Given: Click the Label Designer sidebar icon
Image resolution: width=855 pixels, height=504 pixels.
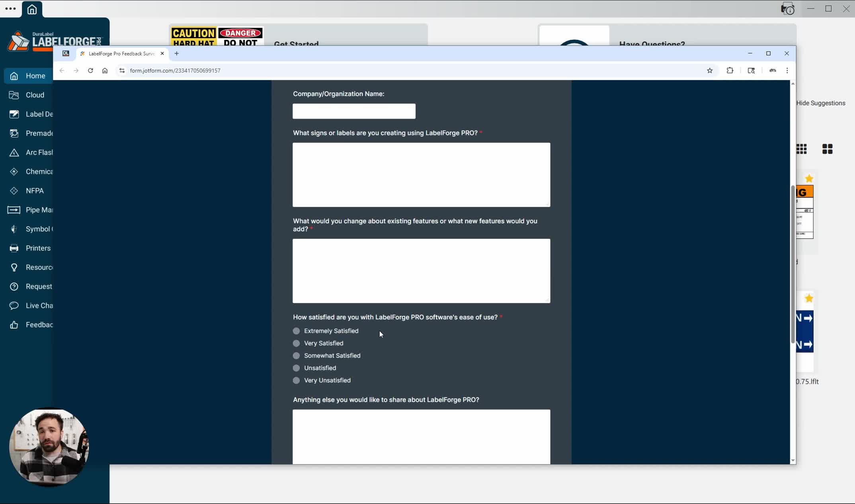Looking at the screenshot, I should pos(14,114).
